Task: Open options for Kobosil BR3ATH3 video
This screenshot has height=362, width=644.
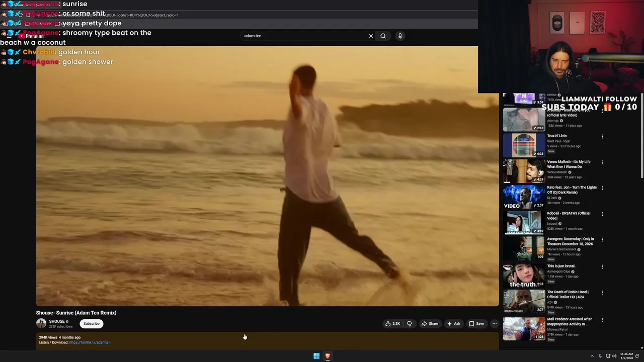Action: [x=602, y=214]
